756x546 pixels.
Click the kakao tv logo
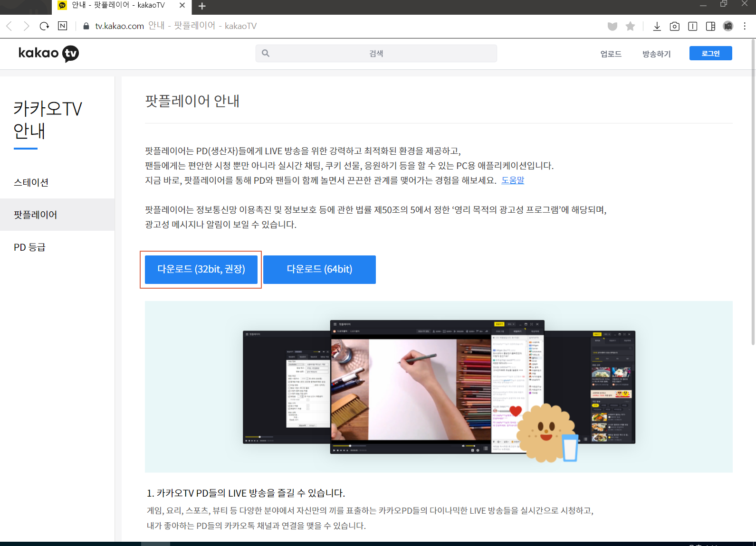pos(48,53)
